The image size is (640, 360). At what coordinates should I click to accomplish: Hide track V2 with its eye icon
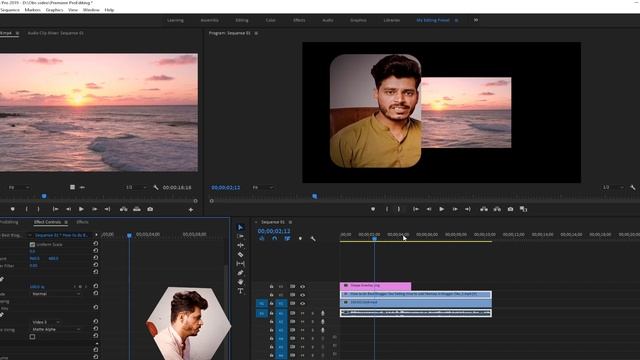pyautogui.click(x=302, y=295)
